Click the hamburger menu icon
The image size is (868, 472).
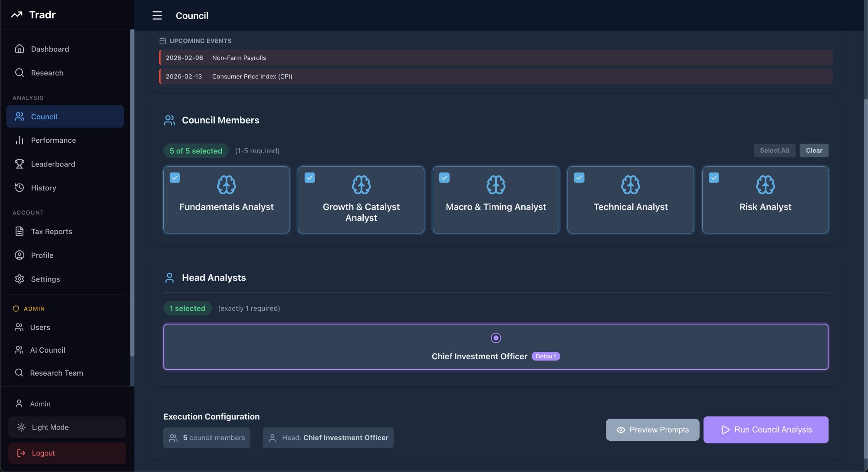(157, 16)
